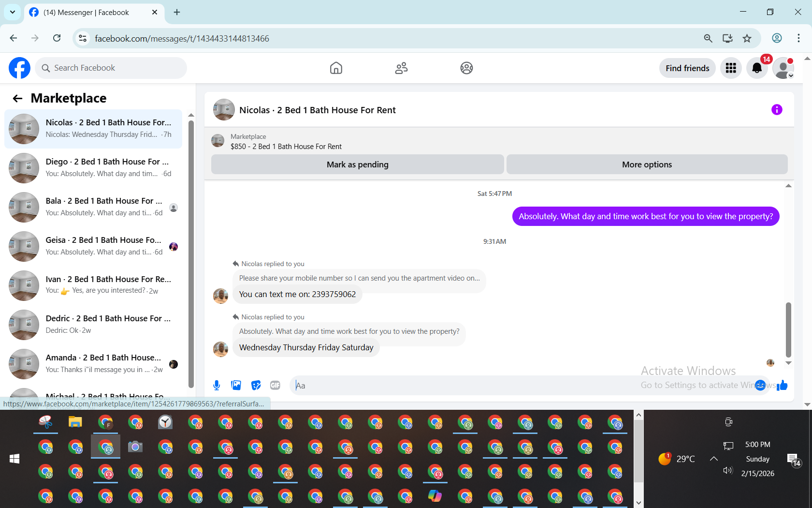Open the profile icon in top navigation
This screenshot has height=508, width=812.
point(466,68)
